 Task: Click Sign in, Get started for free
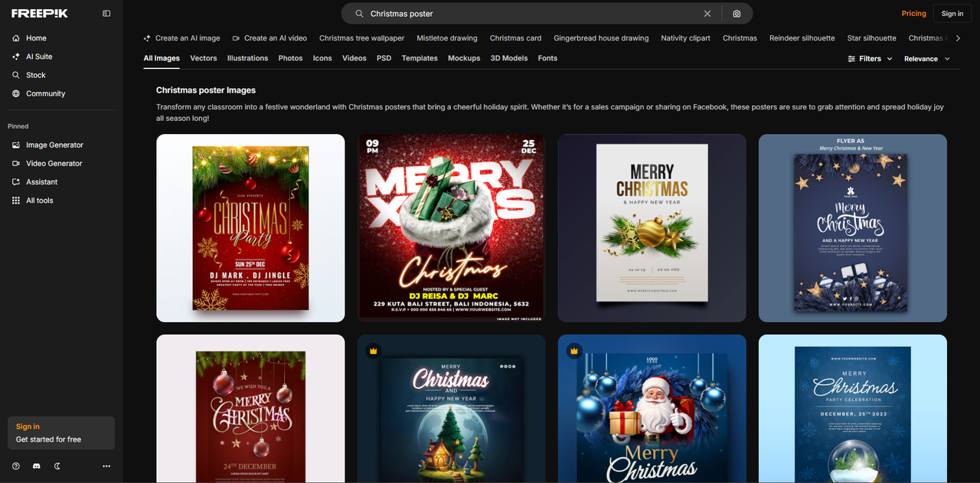(61, 432)
